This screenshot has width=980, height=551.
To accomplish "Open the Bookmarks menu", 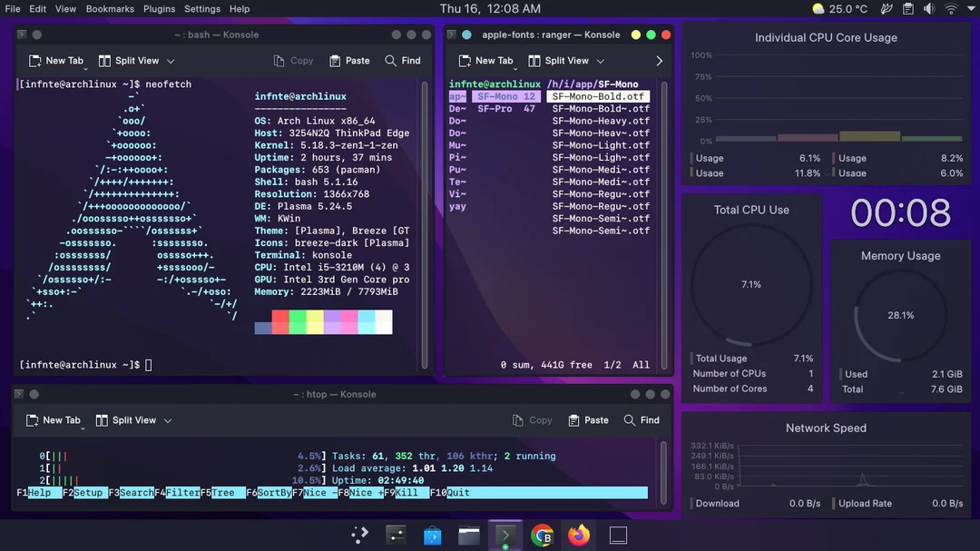I will pos(109,8).
